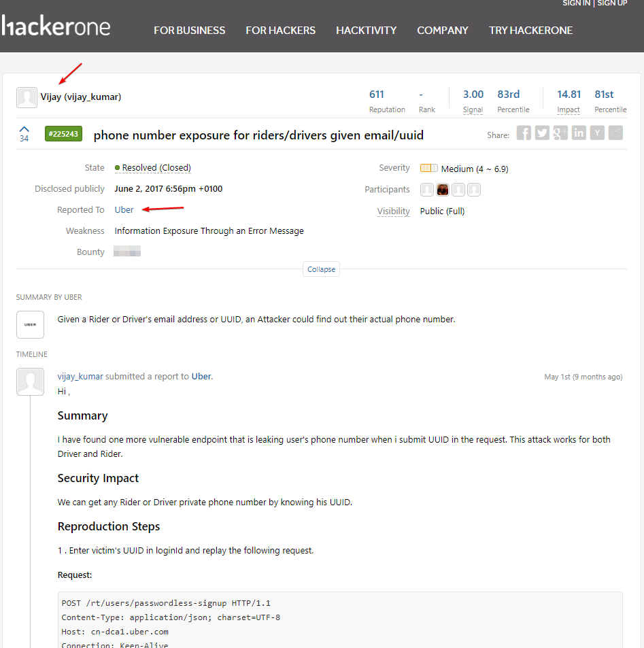Click vijay_kumar avatar in timeline
The image size is (644, 648).
click(x=30, y=382)
